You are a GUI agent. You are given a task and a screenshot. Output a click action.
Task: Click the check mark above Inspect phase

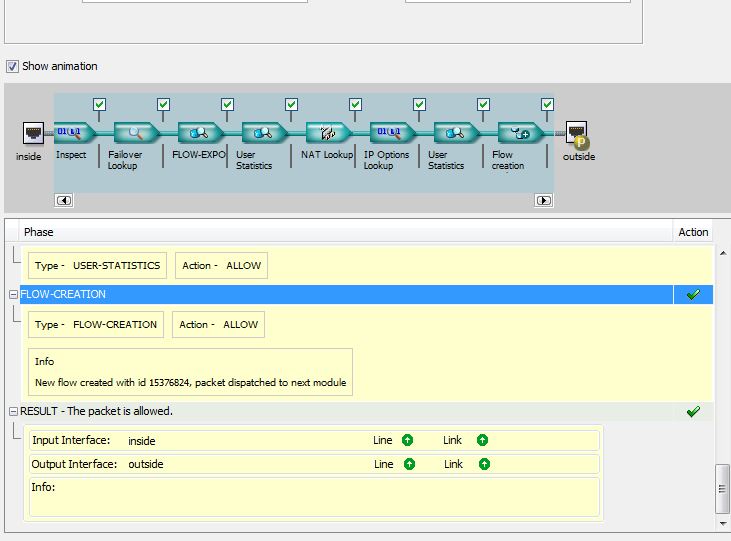(99, 104)
